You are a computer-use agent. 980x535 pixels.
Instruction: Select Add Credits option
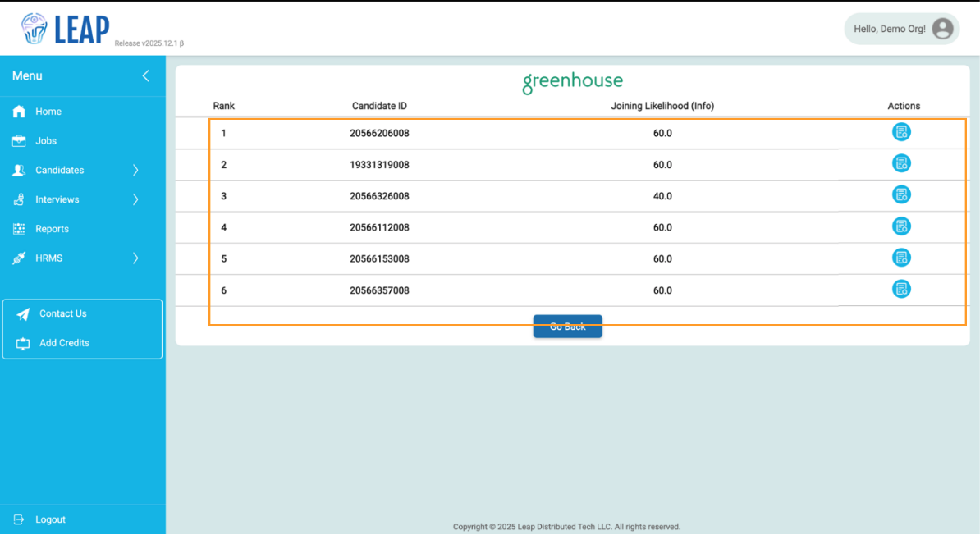(x=64, y=343)
